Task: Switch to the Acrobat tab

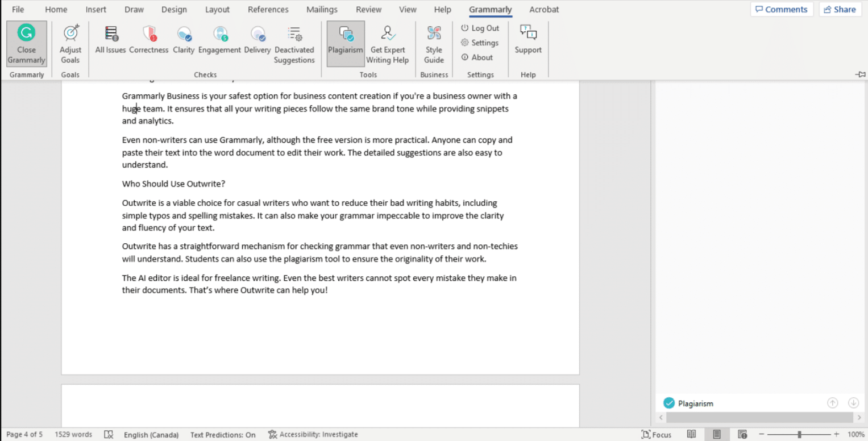Action: coord(544,9)
